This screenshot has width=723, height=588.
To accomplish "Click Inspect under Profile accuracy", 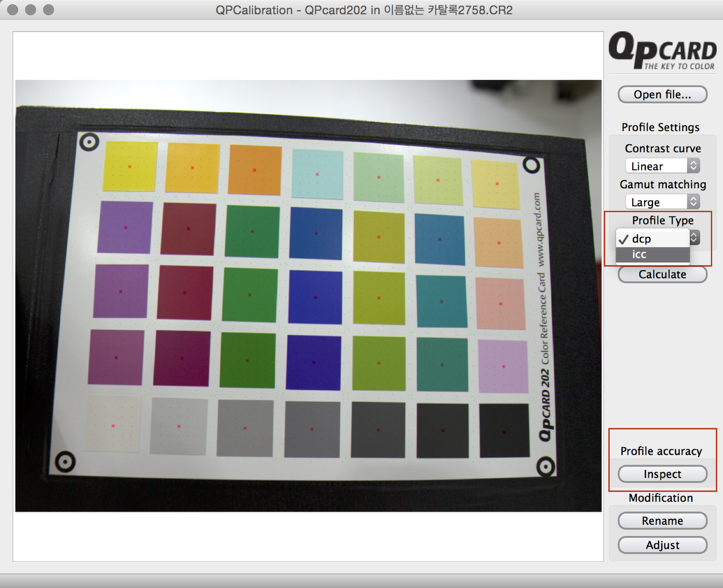I will click(x=662, y=474).
